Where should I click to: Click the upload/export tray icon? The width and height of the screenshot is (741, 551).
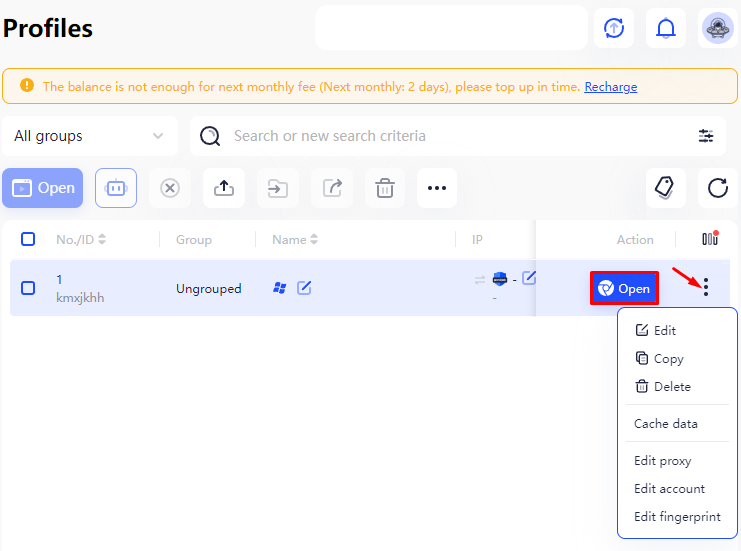[224, 188]
